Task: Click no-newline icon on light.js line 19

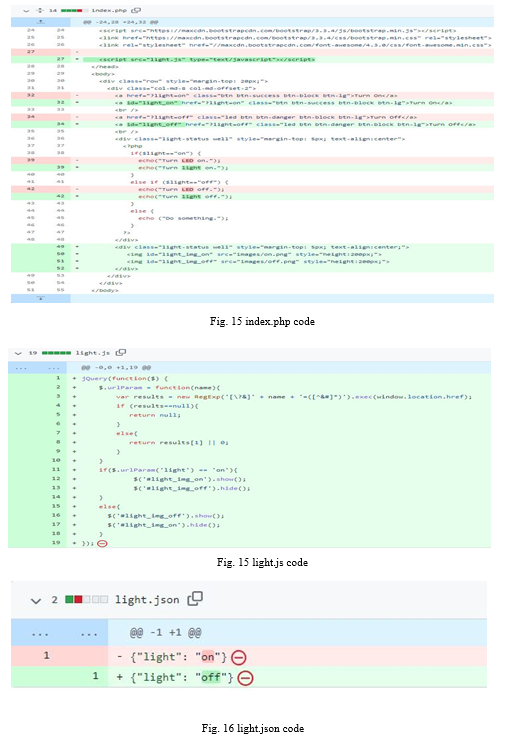Action: tap(102, 543)
